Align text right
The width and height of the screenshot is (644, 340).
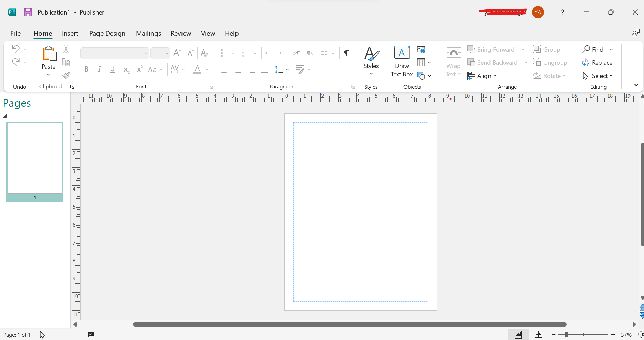(251, 69)
